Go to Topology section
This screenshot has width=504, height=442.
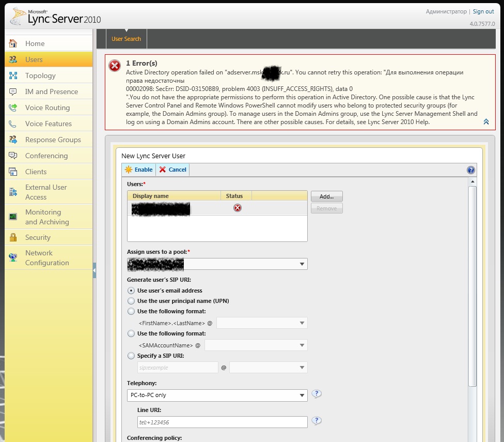(x=49, y=75)
